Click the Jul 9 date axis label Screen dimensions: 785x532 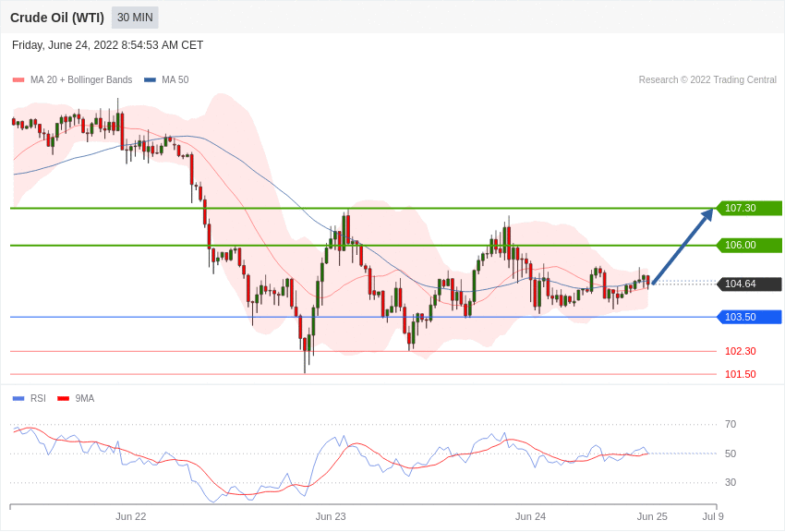[x=713, y=516]
